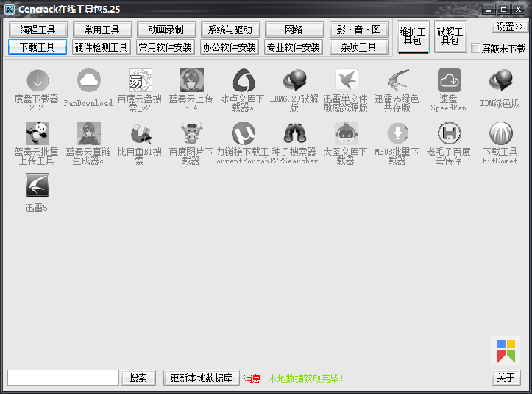Open 蓝奏云批量上传工具 panda icon

[38, 133]
